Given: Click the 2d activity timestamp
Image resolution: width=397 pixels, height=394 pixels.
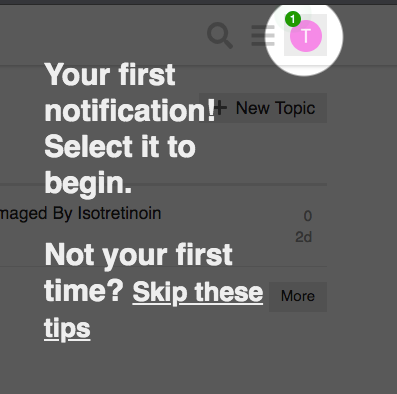Looking at the screenshot, I should 303,237.
